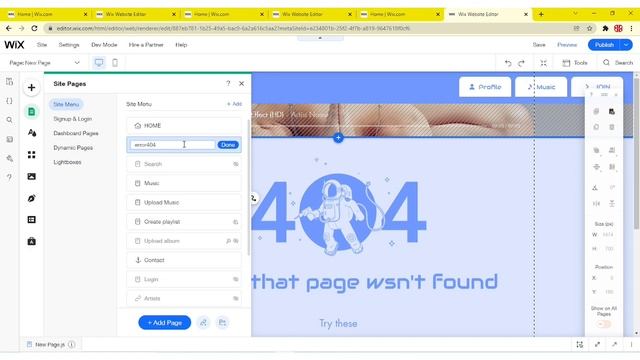This screenshot has width=640, height=360.
Task: Open the Page: New Page dropdown
Action: 44,63
